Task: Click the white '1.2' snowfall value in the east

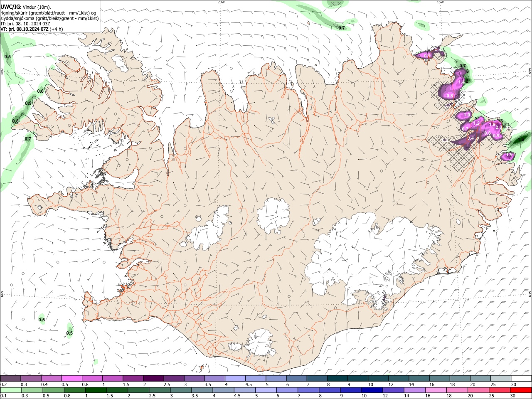Action: click(x=477, y=123)
